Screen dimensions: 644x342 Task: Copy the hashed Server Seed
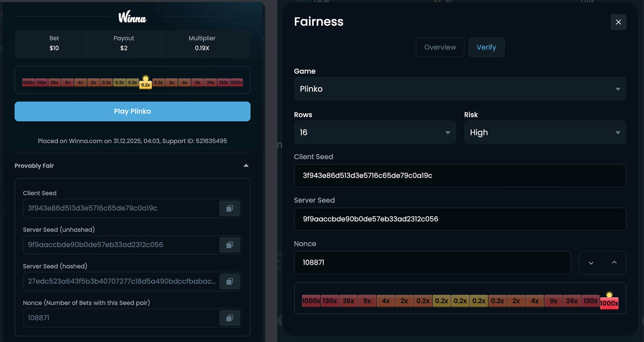click(x=230, y=281)
